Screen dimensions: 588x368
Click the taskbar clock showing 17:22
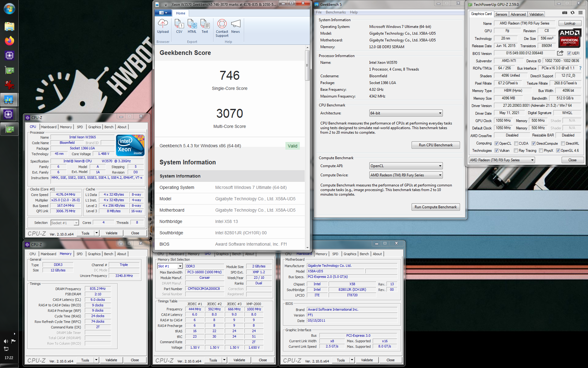9,358
